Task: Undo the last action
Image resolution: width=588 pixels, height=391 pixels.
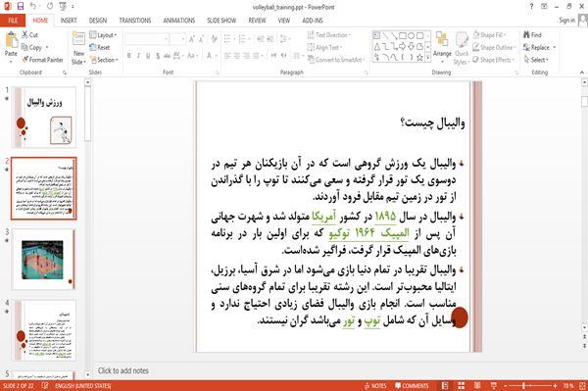Action: [33, 7]
